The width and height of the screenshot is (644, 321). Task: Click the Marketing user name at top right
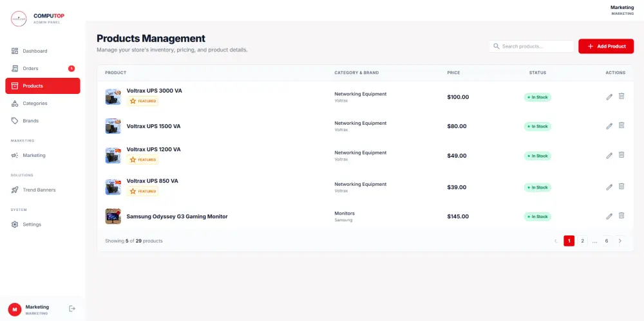pyautogui.click(x=622, y=7)
